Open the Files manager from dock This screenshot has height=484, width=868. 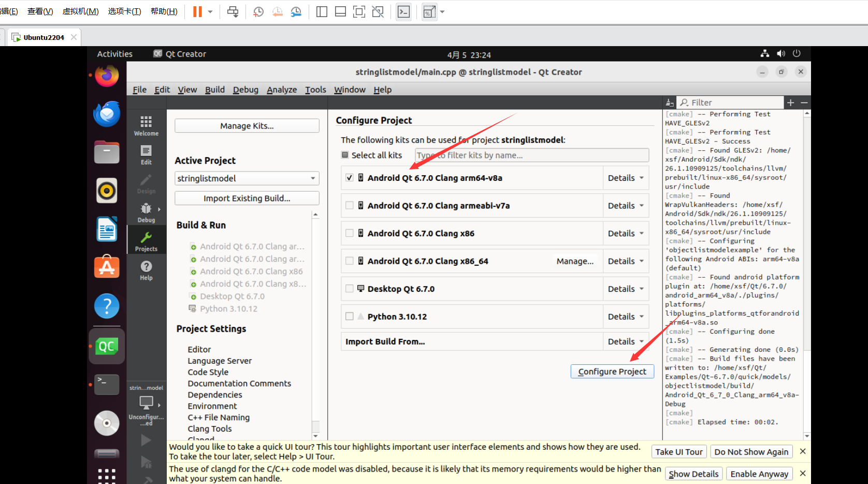click(107, 152)
